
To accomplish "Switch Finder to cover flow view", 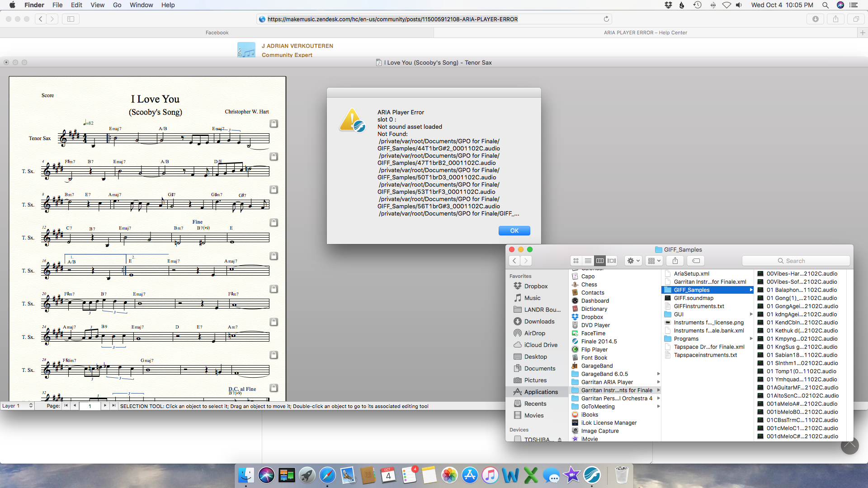I will tap(612, 261).
